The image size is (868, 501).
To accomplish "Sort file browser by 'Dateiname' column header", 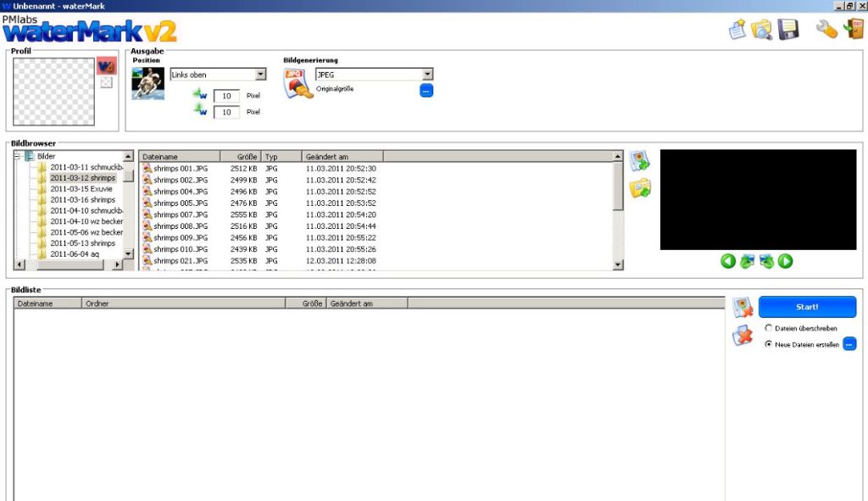I will (x=179, y=157).
